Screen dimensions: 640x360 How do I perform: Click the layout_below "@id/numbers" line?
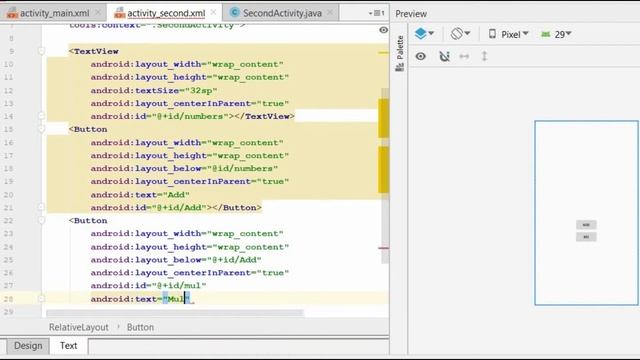tap(184, 169)
